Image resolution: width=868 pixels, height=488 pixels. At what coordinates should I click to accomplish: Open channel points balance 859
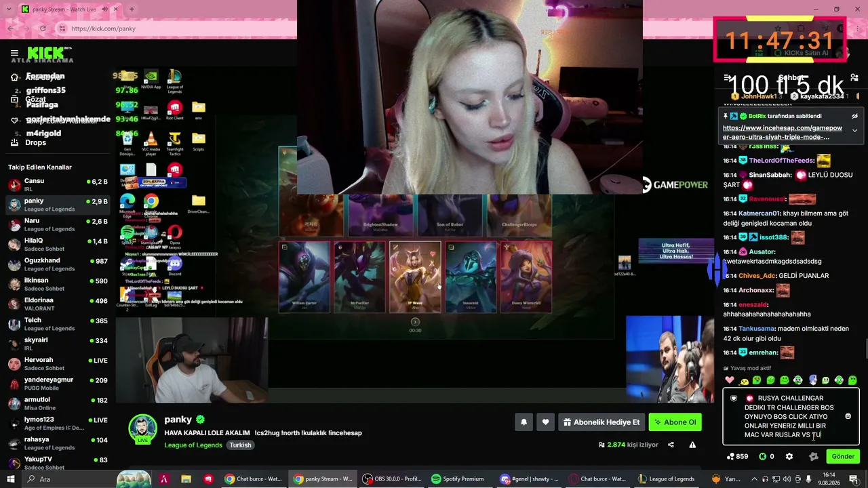pyautogui.click(x=737, y=457)
